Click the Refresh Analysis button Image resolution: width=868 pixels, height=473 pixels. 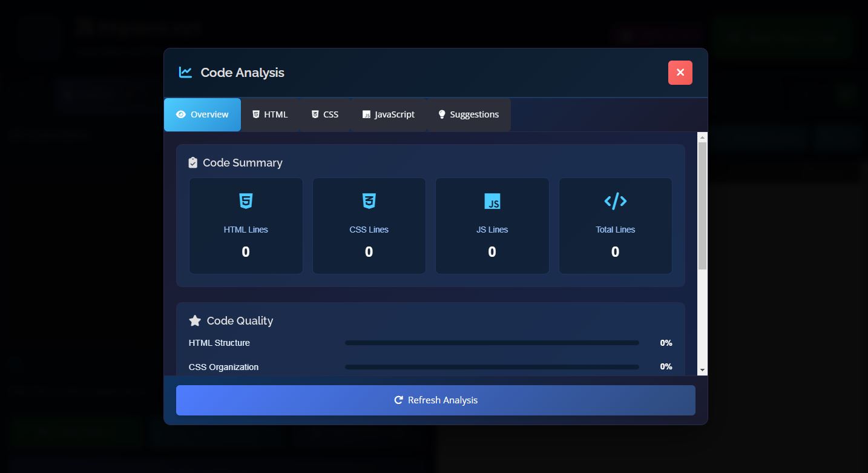click(x=435, y=400)
